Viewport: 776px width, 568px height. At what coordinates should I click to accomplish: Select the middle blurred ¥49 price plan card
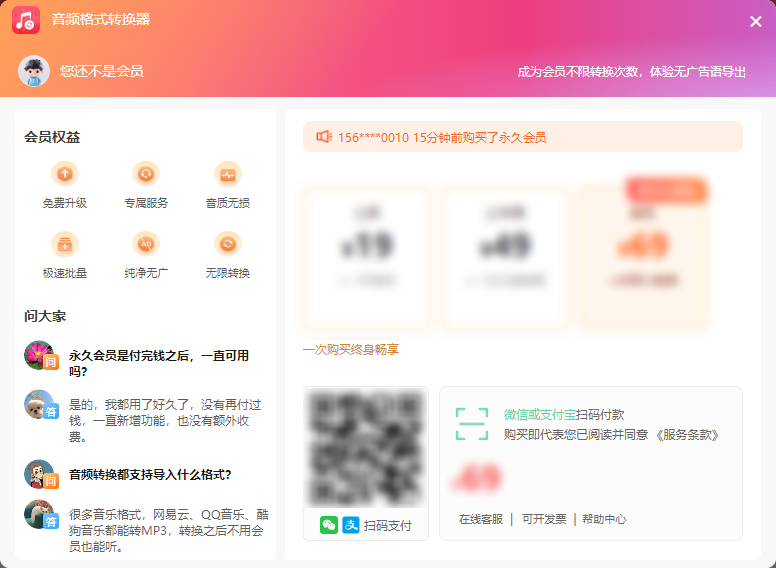[x=504, y=256]
